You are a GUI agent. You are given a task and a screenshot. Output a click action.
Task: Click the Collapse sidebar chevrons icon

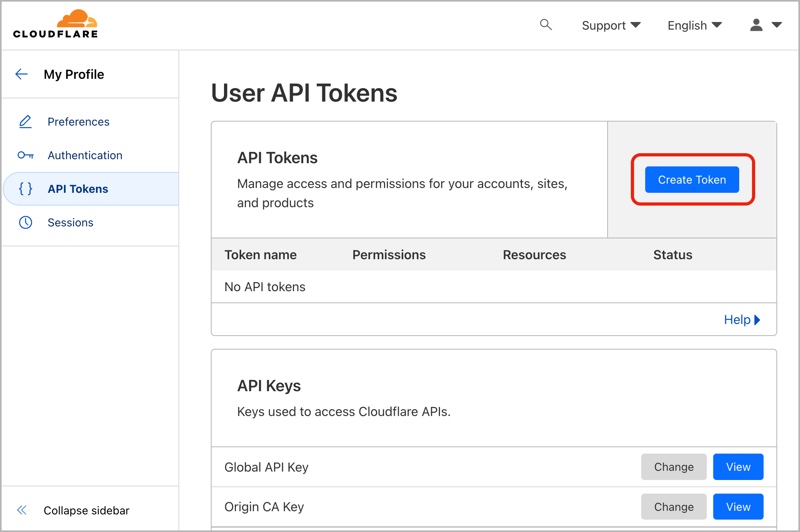pos(22,510)
